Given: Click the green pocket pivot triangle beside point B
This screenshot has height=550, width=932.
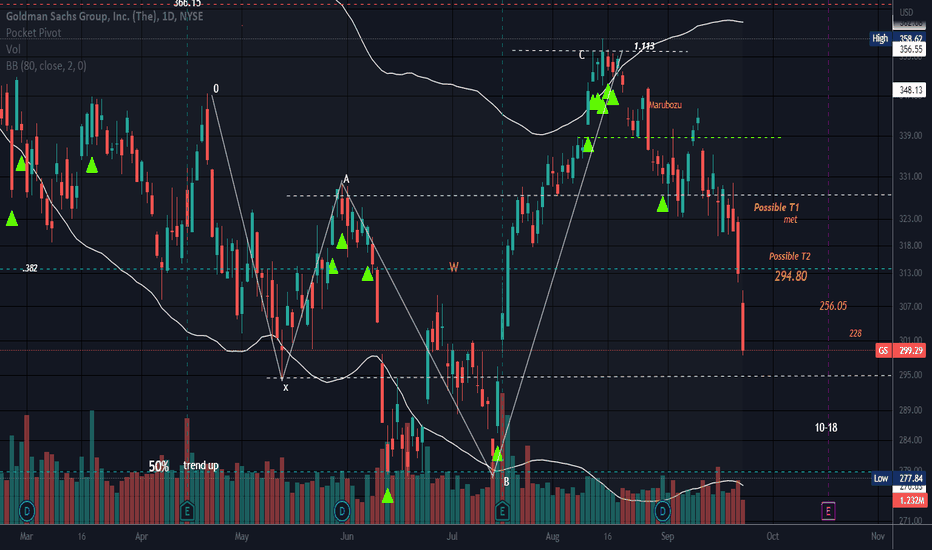Looking at the screenshot, I should point(498,454).
